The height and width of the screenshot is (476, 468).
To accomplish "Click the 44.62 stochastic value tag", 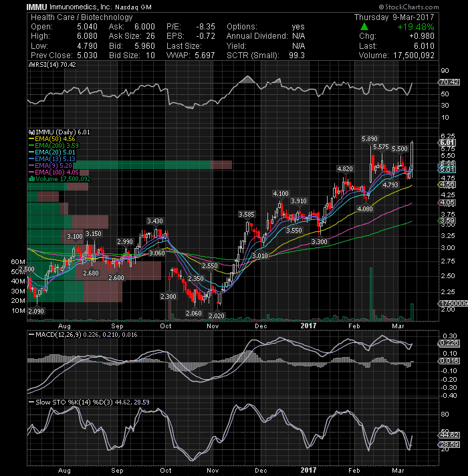I will pyautogui.click(x=449, y=435).
